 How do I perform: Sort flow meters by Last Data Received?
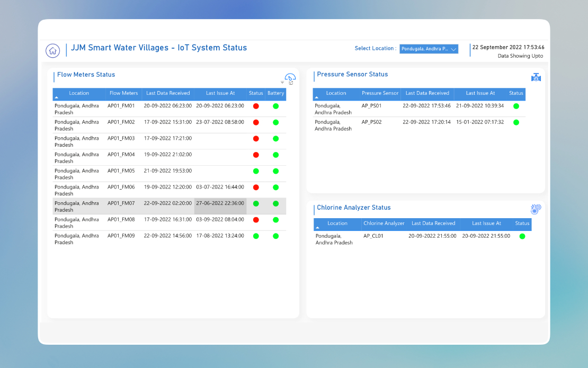(x=168, y=93)
